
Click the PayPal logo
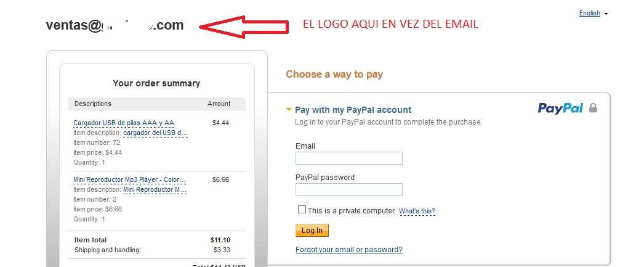(561, 108)
